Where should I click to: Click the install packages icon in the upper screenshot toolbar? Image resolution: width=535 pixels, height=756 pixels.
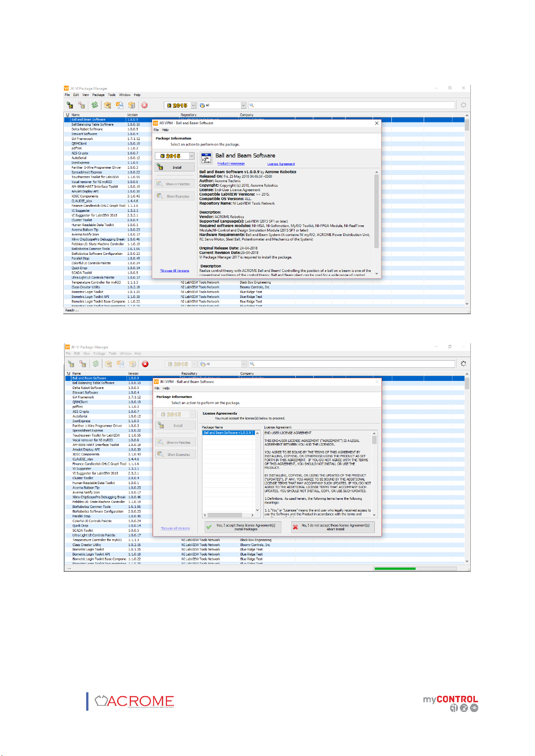70,105
